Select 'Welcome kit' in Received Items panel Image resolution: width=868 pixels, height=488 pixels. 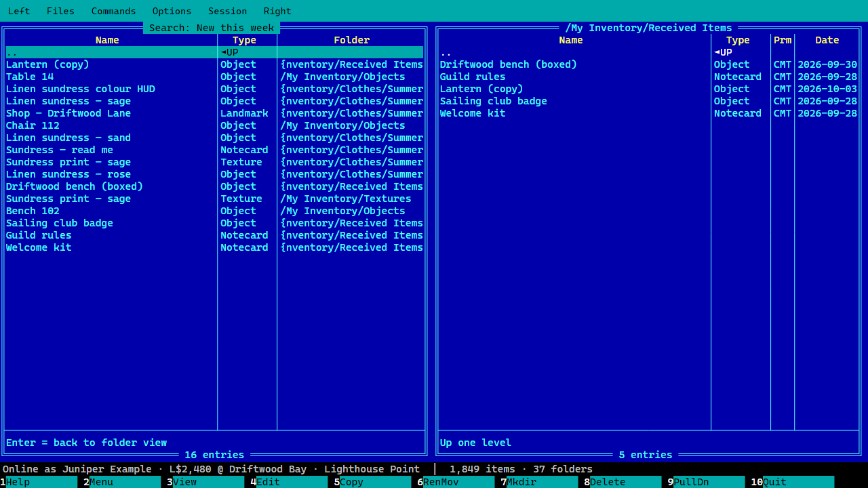(x=648, y=113)
